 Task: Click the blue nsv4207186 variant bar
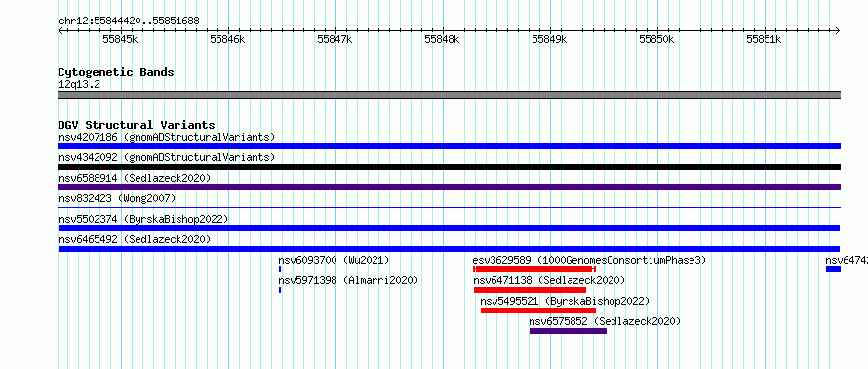point(449,146)
